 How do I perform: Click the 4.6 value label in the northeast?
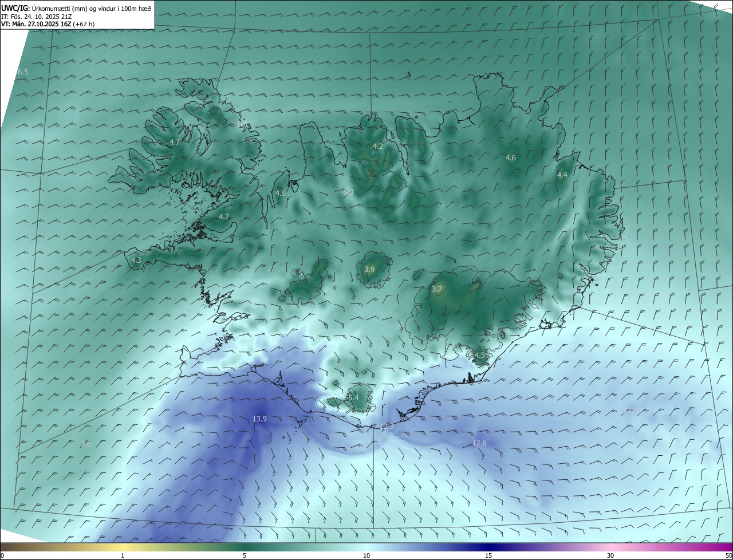(x=511, y=158)
